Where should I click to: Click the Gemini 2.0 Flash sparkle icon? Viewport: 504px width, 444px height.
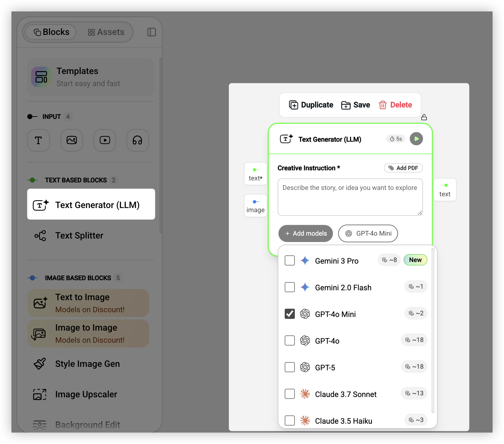[x=305, y=287]
